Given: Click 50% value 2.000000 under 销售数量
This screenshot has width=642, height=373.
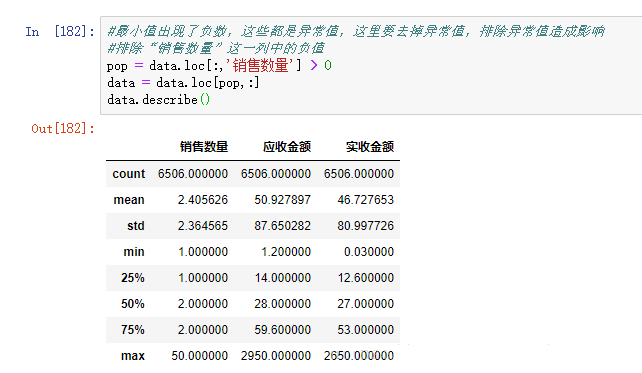Looking at the screenshot, I should (x=203, y=304).
